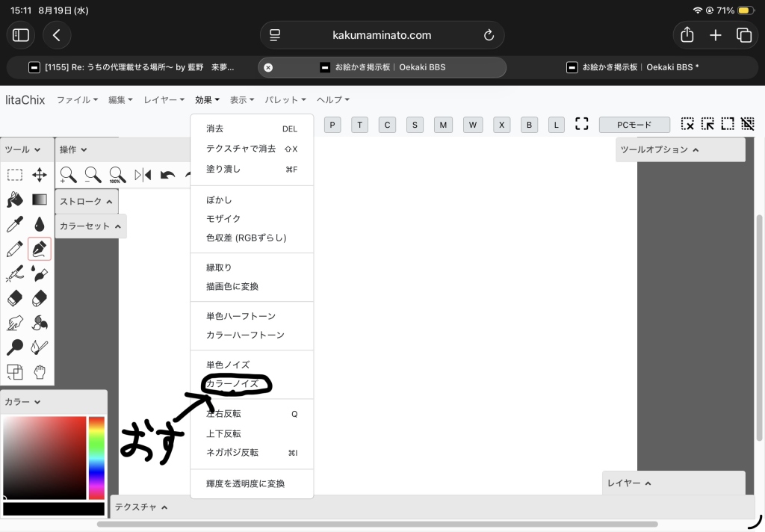Choose カラーノイズ from effects menu
This screenshot has height=532, width=765.
(x=252, y=383)
